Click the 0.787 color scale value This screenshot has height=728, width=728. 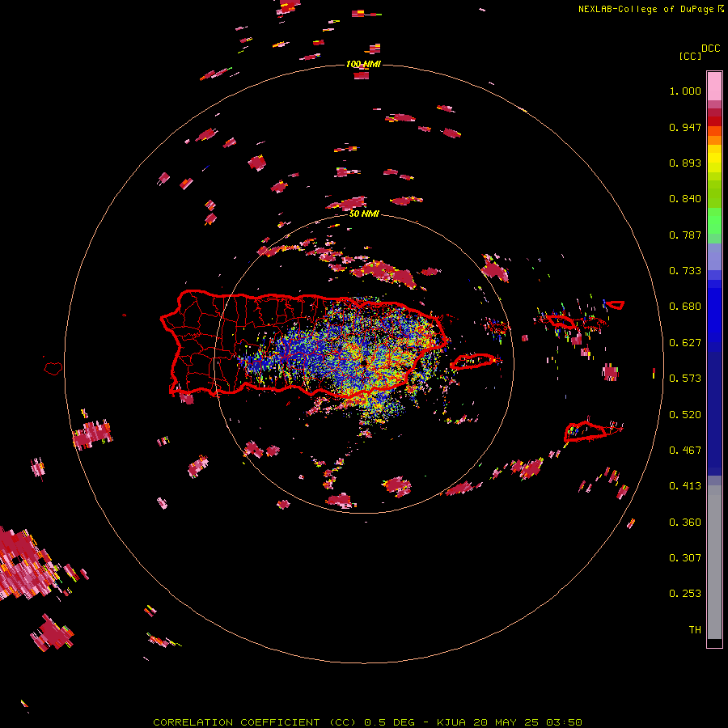click(685, 235)
